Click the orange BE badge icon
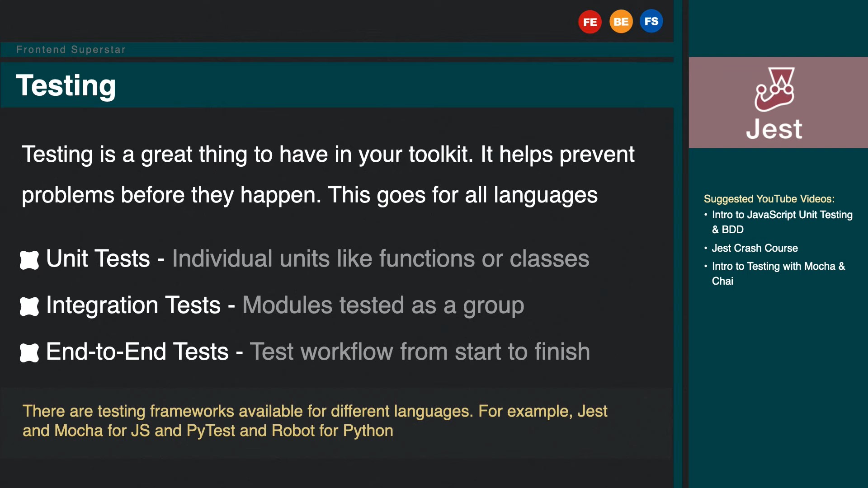Image resolution: width=868 pixels, height=488 pixels. tap(621, 22)
